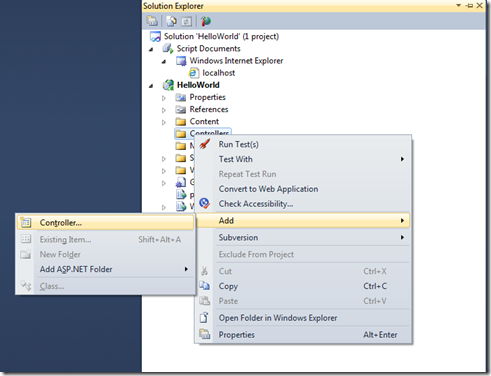Expand the Content folder node

pyautogui.click(x=164, y=122)
